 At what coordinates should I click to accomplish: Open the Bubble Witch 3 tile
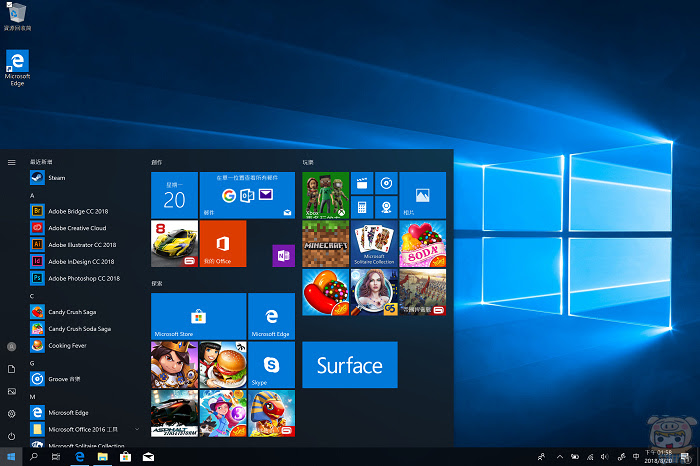pyautogui.click(x=223, y=413)
